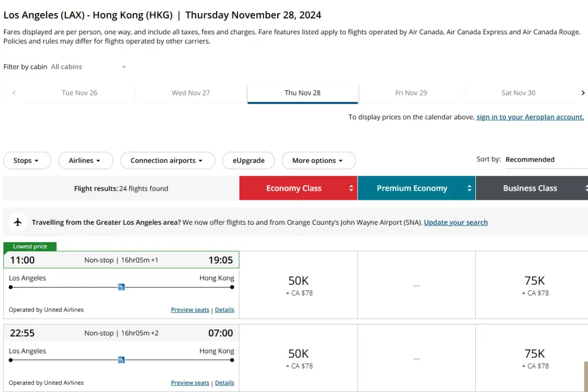The image size is (588, 392).
Task: Preview seats for the 11:00 flight
Action: tap(189, 310)
